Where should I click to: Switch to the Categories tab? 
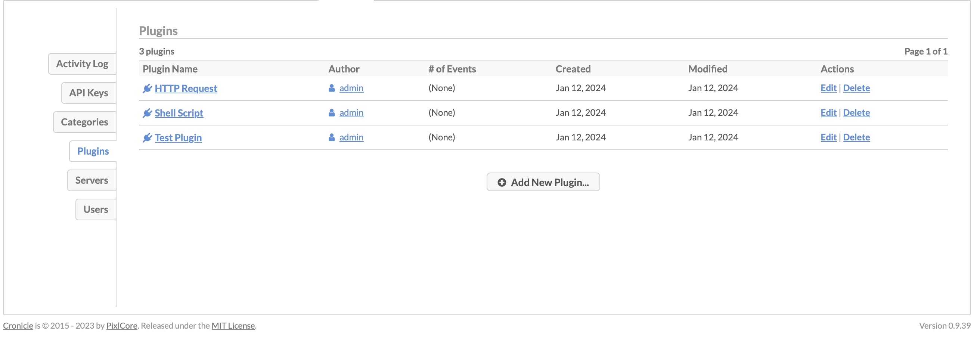click(x=84, y=122)
